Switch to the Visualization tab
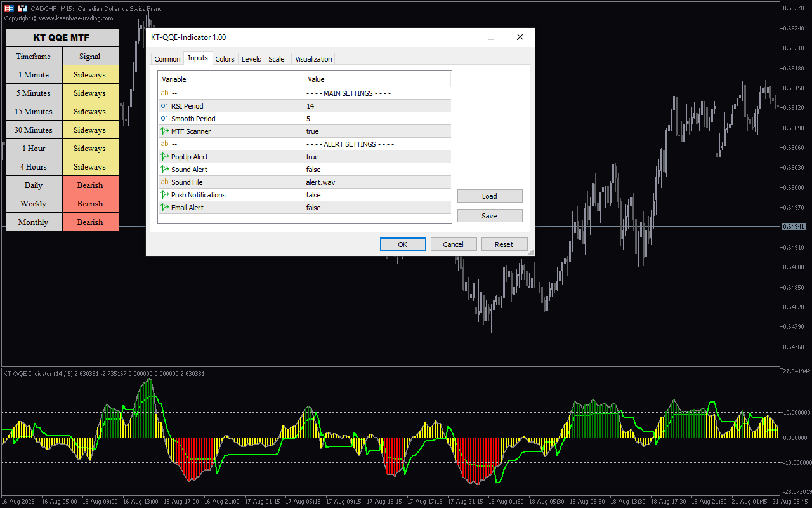 pos(313,59)
